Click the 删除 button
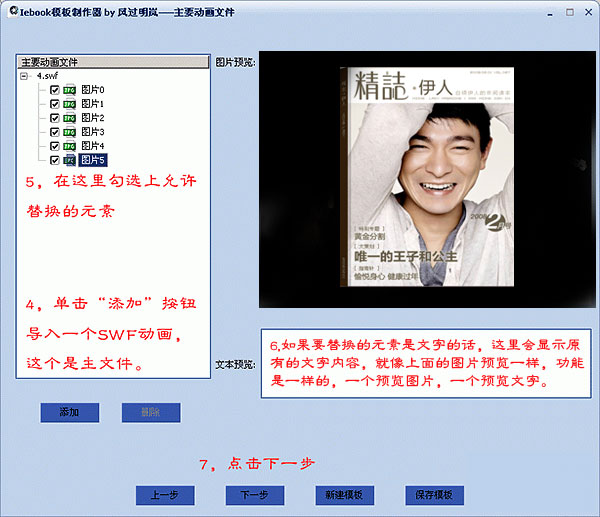This screenshot has width=600, height=517. click(151, 413)
